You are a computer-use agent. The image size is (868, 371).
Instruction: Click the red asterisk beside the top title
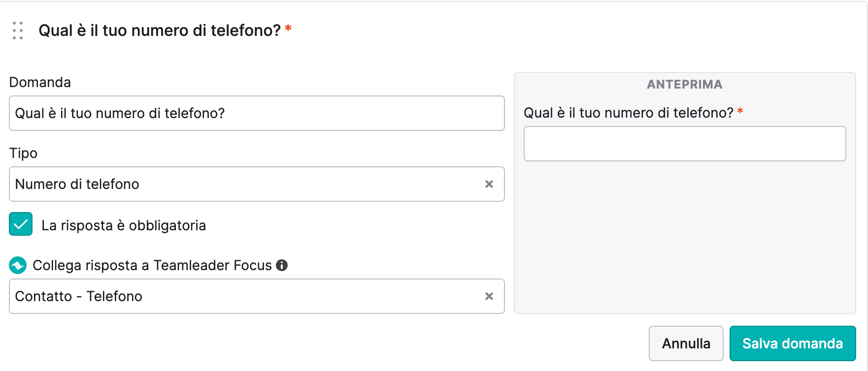click(x=288, y=29)
